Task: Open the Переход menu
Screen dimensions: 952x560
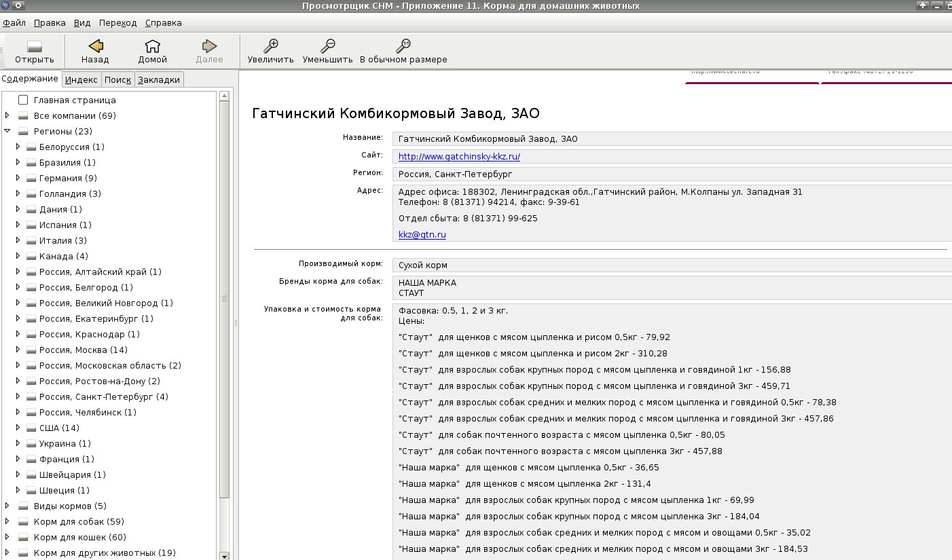Action: (117, 22)
